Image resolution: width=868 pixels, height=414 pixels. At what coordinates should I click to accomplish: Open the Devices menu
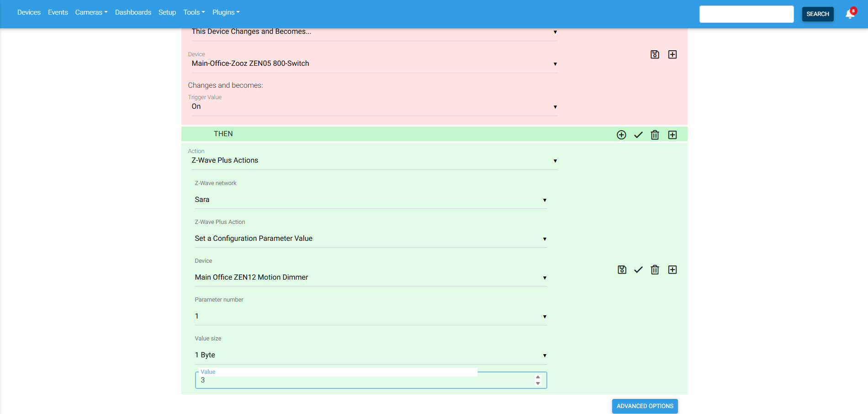tap(29, 12)
